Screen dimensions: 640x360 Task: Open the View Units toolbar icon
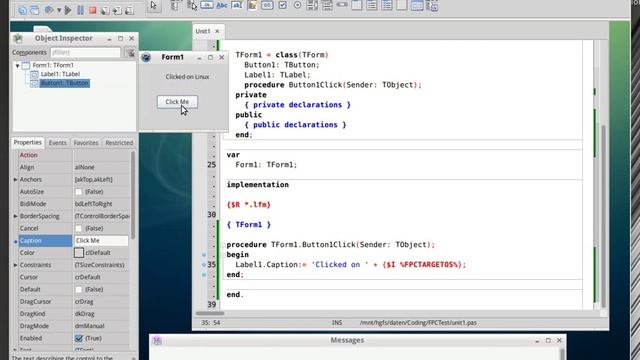(x=22, y=11)
